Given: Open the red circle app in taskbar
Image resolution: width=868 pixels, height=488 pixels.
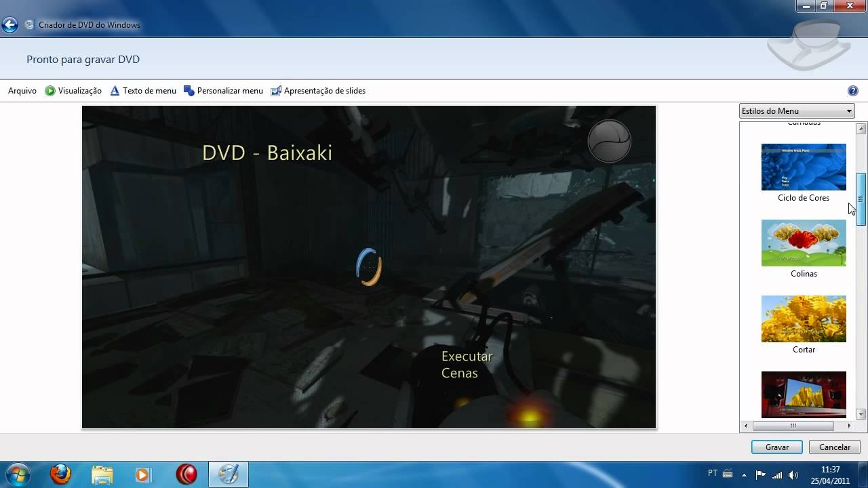Looking at the screenshot, I should pyautogui.click(x=186, y=474).
